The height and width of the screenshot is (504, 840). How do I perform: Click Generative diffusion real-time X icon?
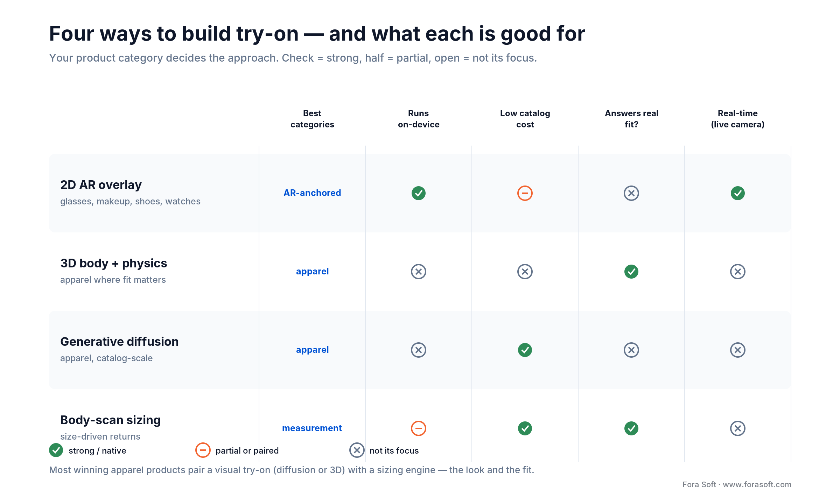tap(737, 350)
